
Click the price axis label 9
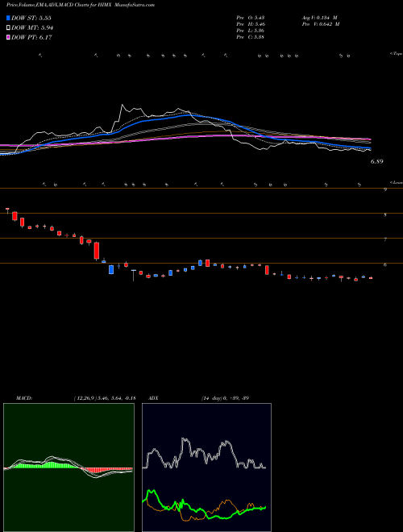point(385,190)
